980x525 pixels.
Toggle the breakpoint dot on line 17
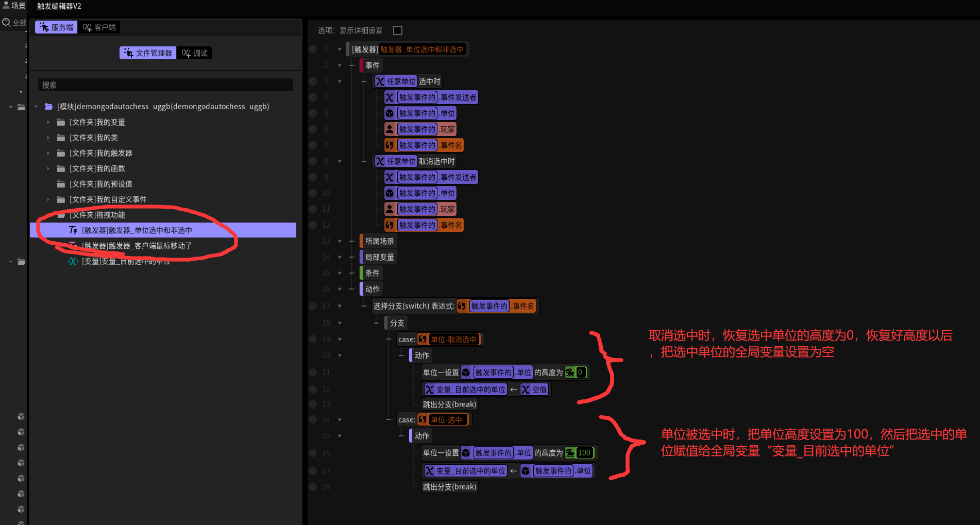[x=313, y=306]
